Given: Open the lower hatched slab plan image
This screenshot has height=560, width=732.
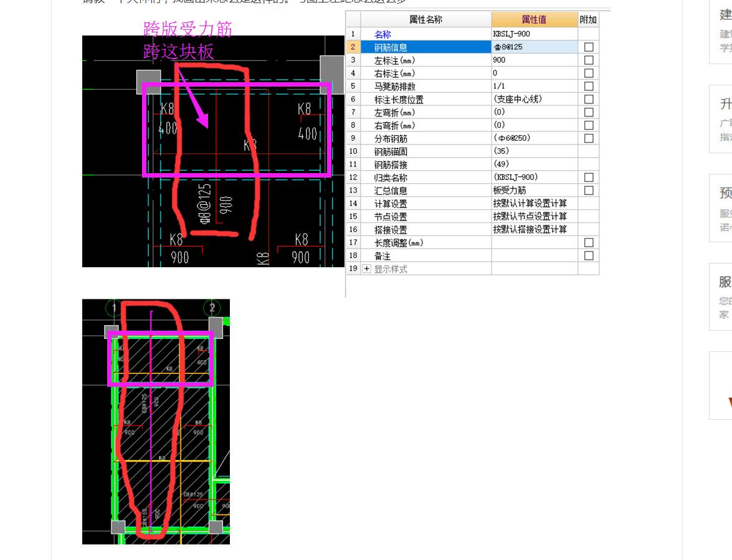Looking at the screenshot, I should 156,421.
